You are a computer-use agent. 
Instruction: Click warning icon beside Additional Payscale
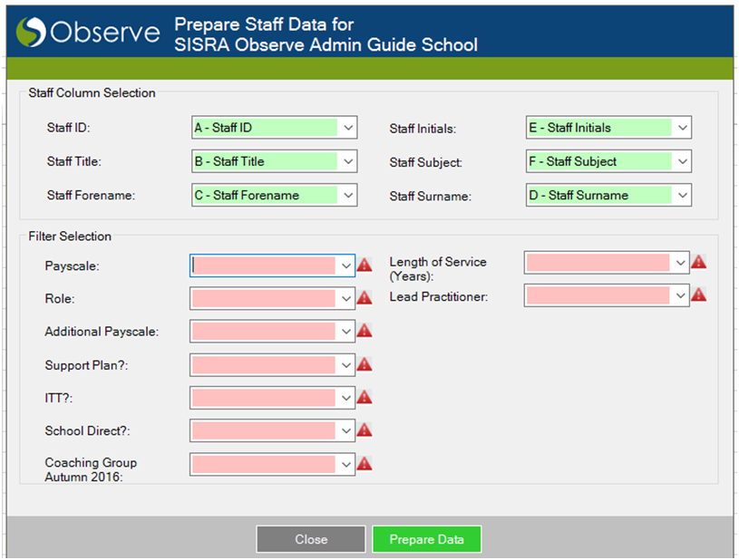[365, 330]
